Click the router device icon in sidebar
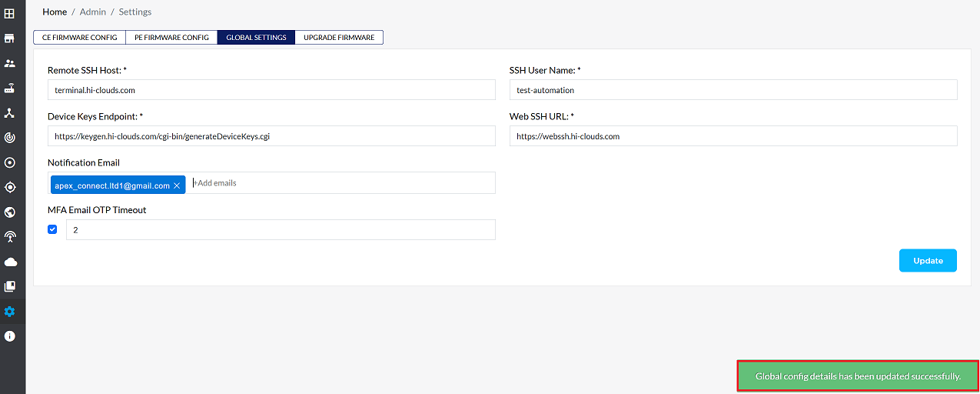The width and height of the screenshot is (980, 394). point(10,88)
